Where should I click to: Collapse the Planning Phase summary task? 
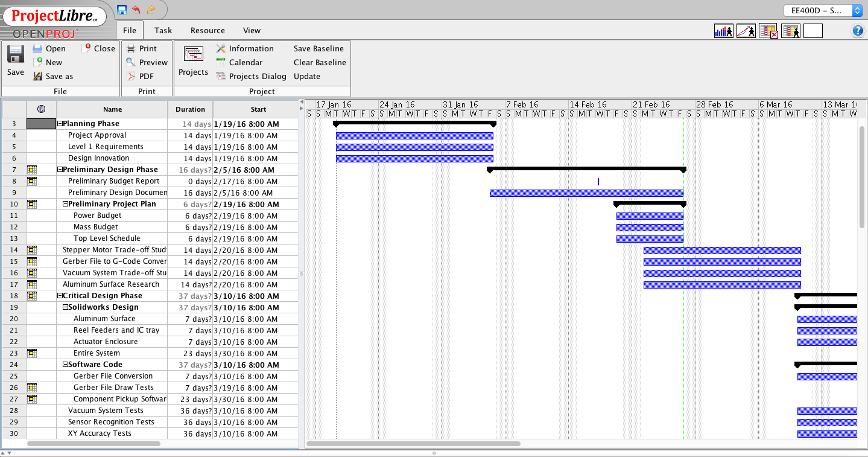[60, 124]
